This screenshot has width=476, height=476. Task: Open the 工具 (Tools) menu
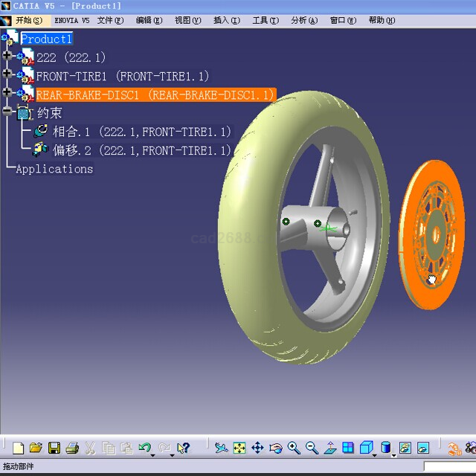click(266, 21)
